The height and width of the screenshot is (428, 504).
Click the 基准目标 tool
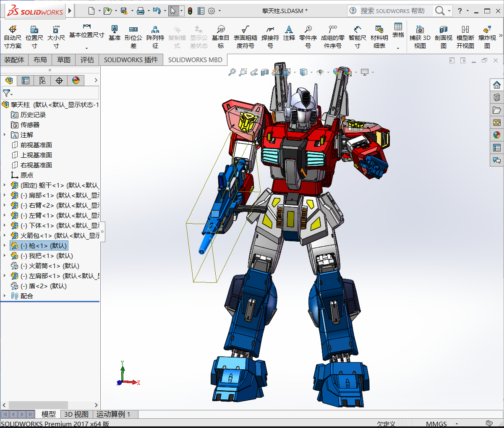[x=221, y=37]
